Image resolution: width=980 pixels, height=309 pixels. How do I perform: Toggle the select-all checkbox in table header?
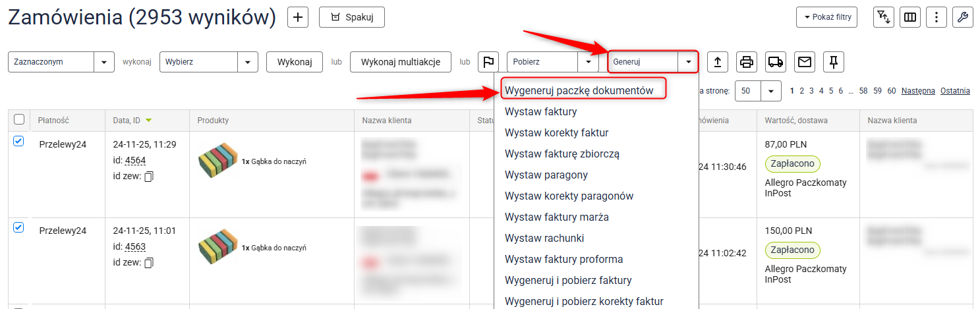[19, 119]
